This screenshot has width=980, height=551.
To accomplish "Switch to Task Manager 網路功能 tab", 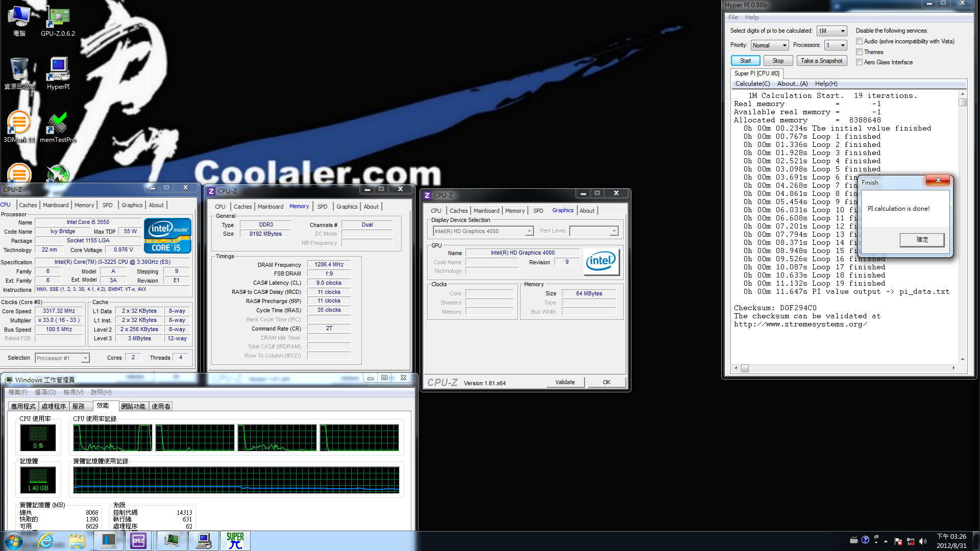I will click(133, 407).
